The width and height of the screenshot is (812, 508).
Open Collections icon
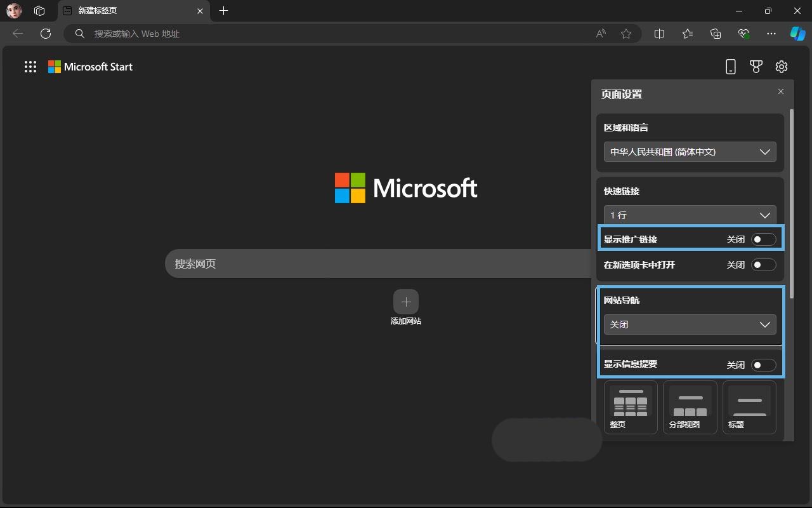pos(716,34)
